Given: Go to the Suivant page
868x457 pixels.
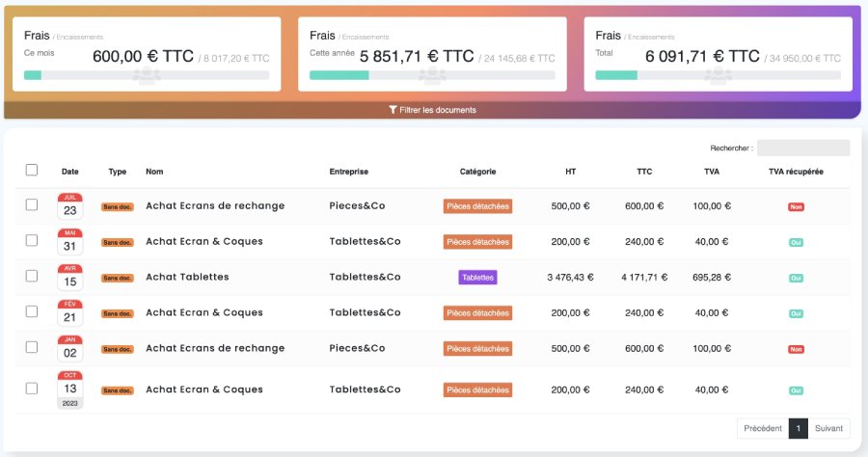Looking at the screenshot, I should pyautogui.click(x=828, y=429).
